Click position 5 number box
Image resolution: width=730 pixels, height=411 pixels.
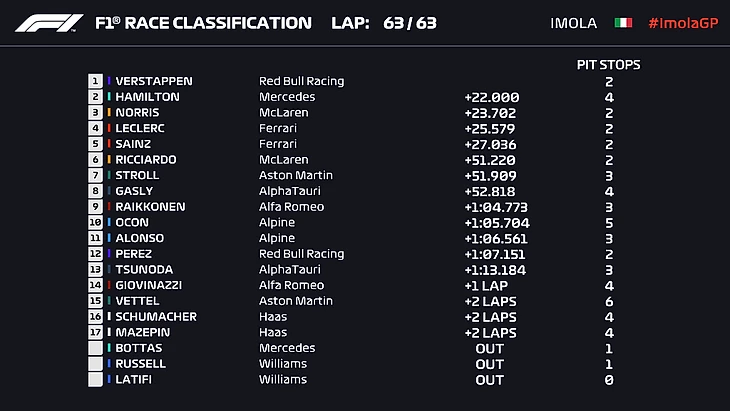[96, 144]
